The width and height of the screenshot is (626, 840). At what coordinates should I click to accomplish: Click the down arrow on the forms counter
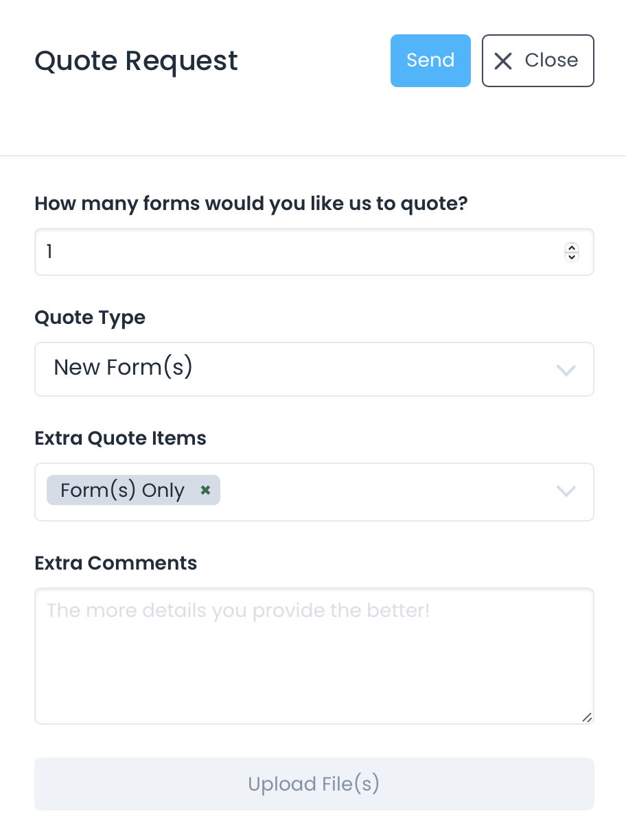tap(571, 257)
